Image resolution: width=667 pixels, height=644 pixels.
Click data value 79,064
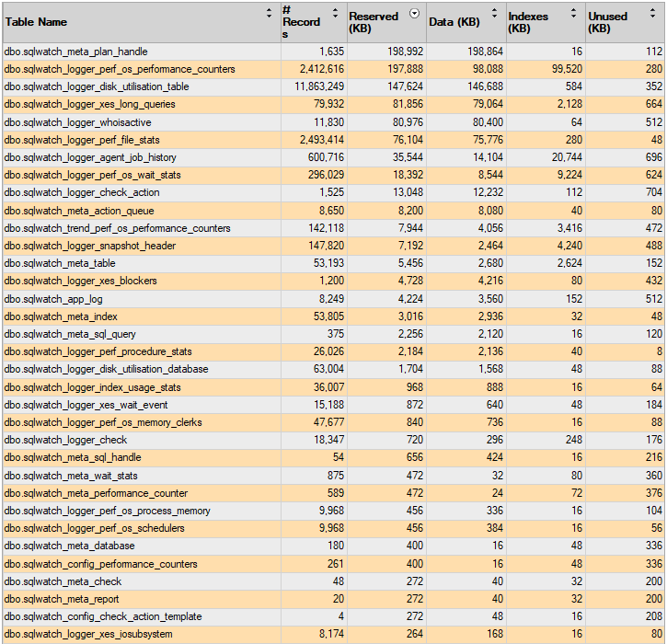[488, 104]
